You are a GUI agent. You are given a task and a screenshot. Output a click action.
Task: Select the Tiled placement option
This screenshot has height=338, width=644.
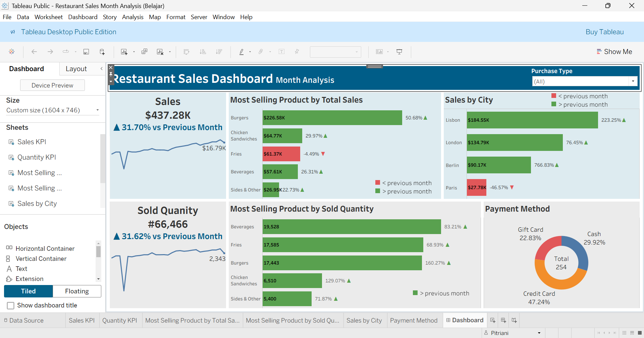(x=29, y=291)
